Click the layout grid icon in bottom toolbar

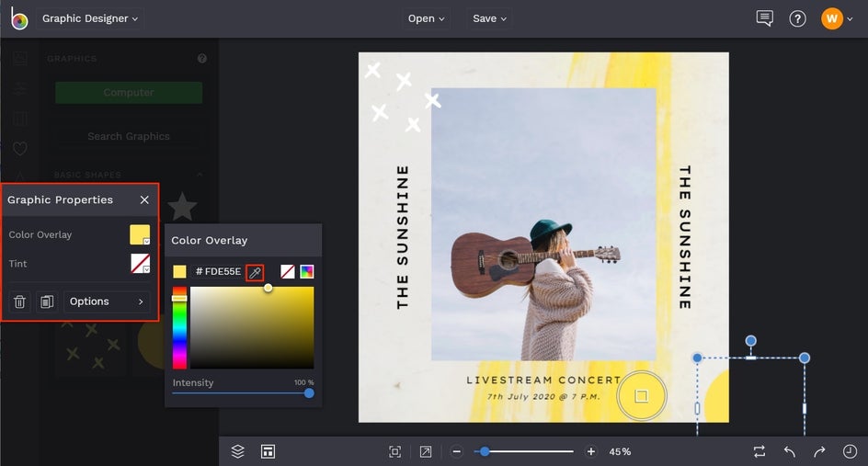(268, 451)
